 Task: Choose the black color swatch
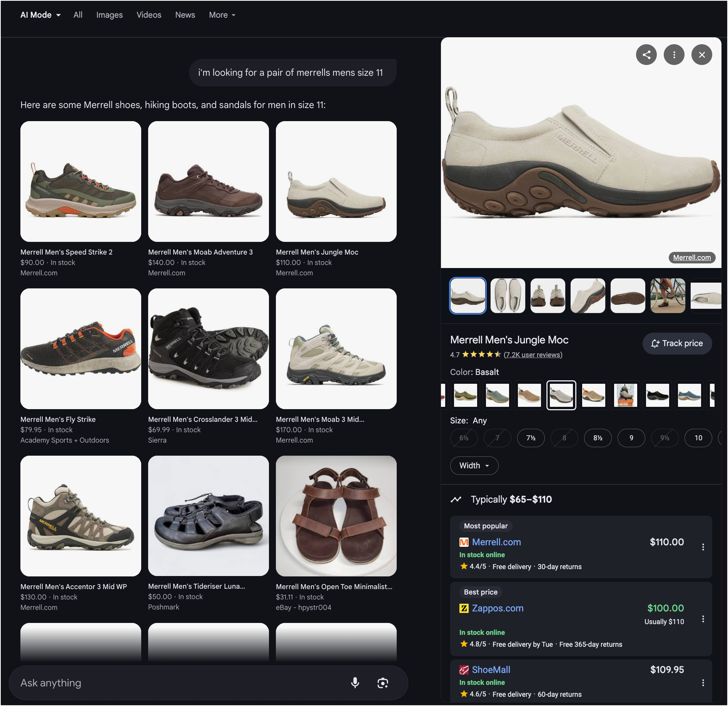point(657,395)
